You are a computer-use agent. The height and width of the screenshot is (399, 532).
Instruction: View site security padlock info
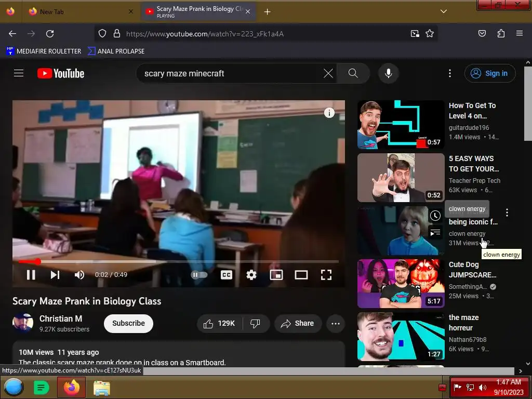117,34
